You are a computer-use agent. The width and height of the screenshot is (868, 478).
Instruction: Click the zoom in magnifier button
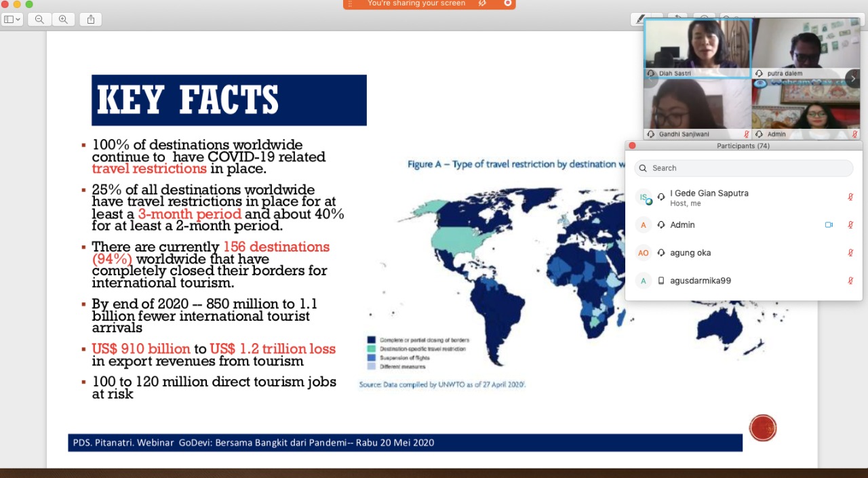(63, 20)
